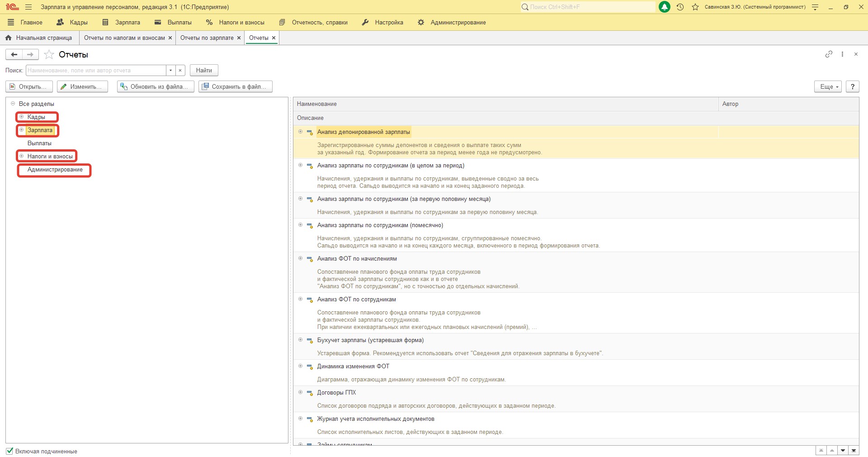The image size is (868, 457).
Task: Expand the Зарплата section in tree
Action: click(21, 130)
